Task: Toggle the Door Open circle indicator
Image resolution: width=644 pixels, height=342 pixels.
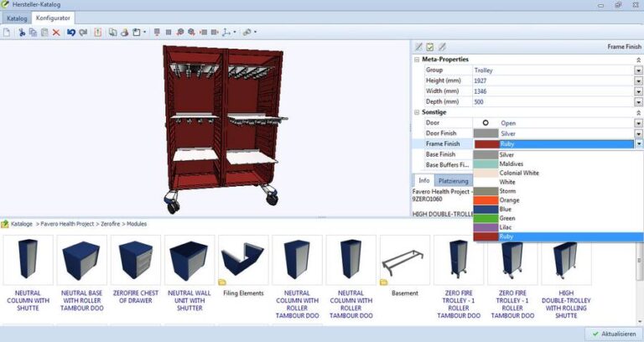Action: click(x=486, y=122)
